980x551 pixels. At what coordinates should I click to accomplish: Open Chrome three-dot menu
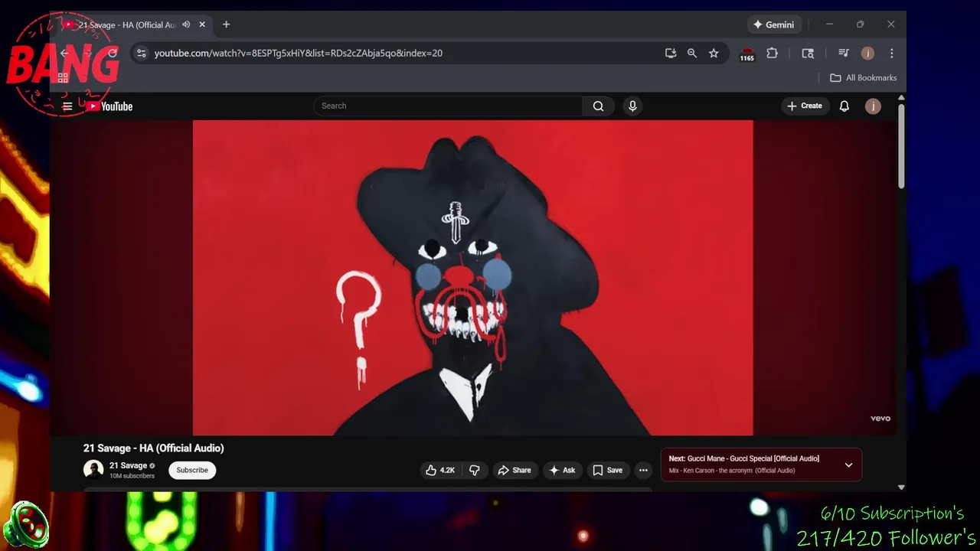[891, 53]
